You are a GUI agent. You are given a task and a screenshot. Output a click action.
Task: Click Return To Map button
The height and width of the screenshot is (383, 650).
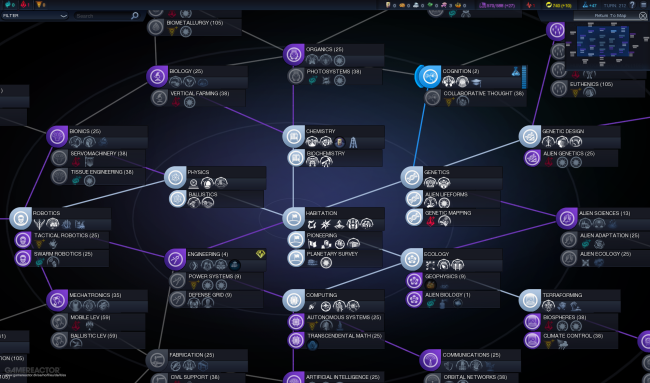click(610, 16)
